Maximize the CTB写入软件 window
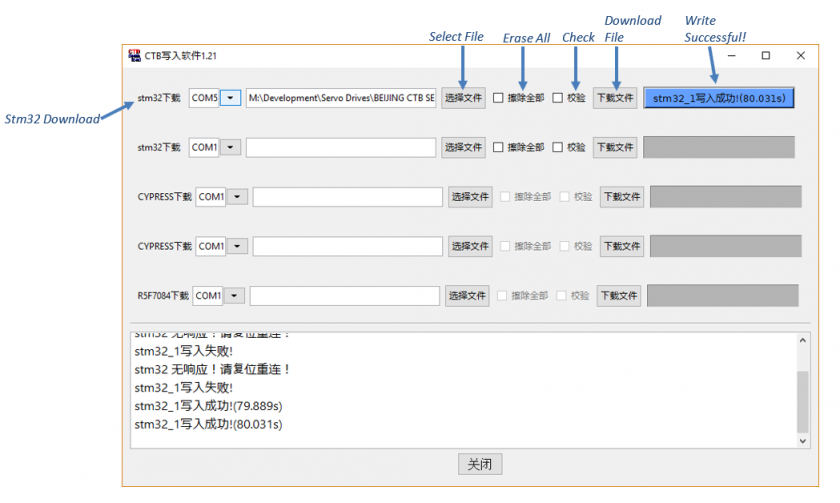The height and width of the screenshot is (503, 840). [765, 56]
